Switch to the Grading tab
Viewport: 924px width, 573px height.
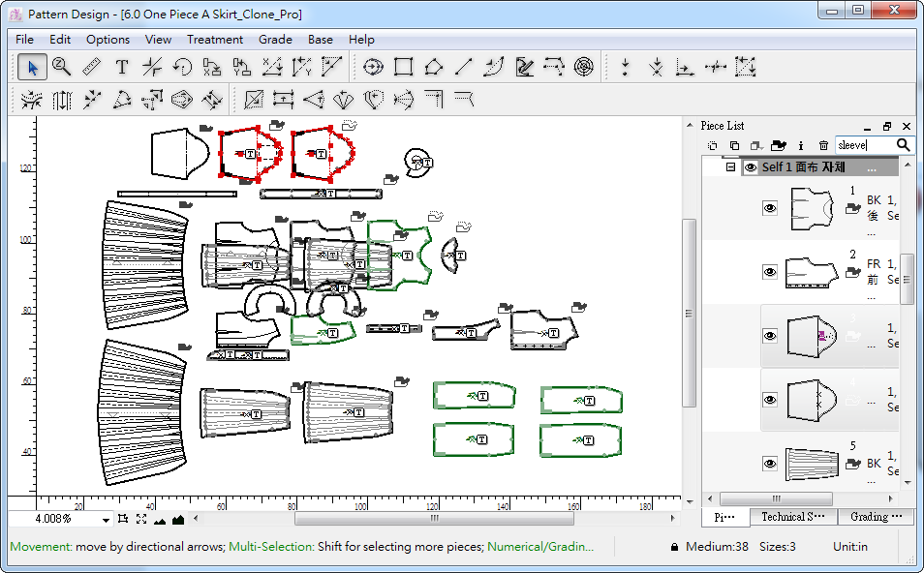point(875,517)
